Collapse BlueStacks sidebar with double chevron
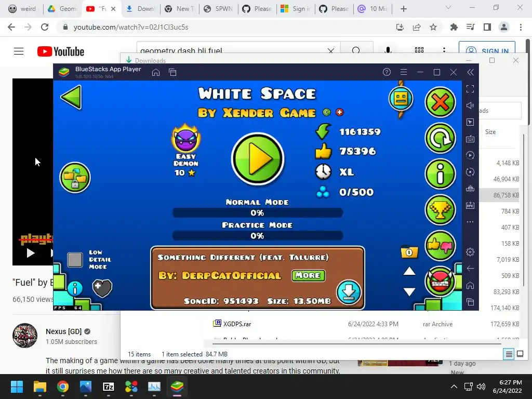This screenshot has height=399, width=532. pos(470,72)
